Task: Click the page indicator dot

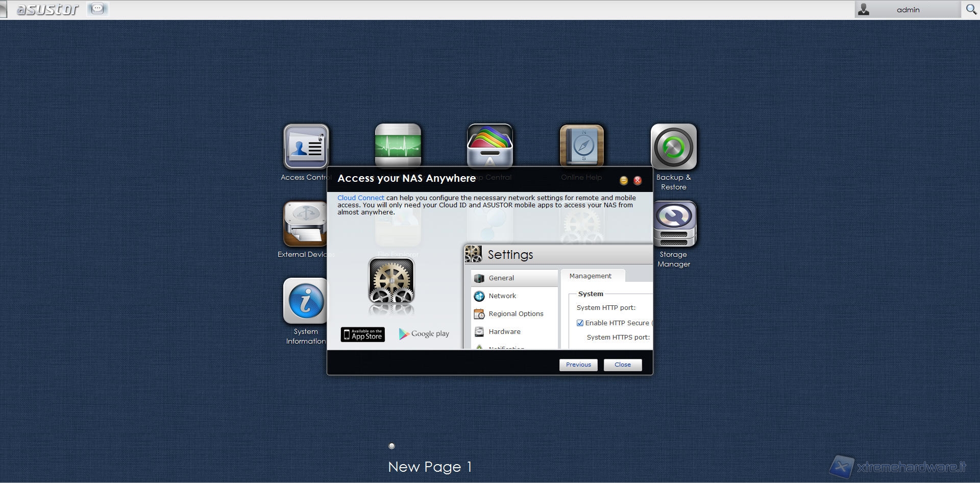Action: pos(391,446)
